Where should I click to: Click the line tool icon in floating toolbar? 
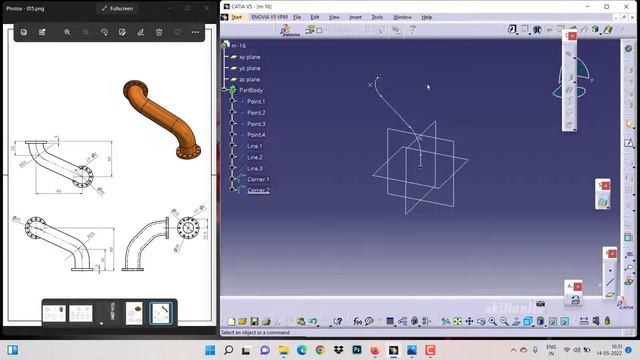tap(610, 282)
